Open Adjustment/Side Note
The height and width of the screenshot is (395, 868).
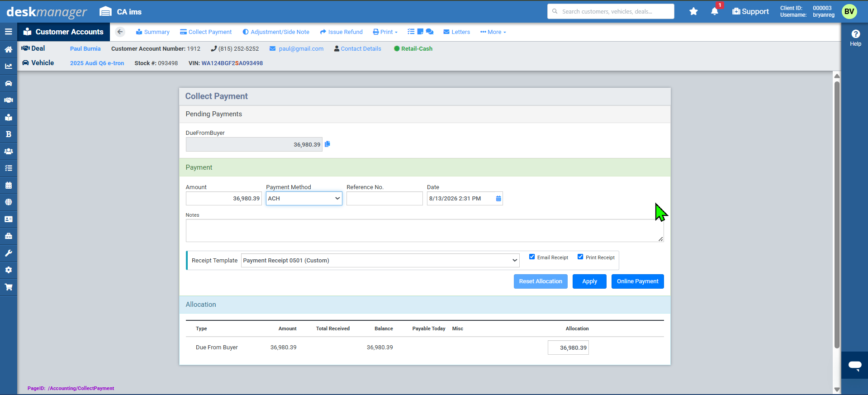(276, 32)
